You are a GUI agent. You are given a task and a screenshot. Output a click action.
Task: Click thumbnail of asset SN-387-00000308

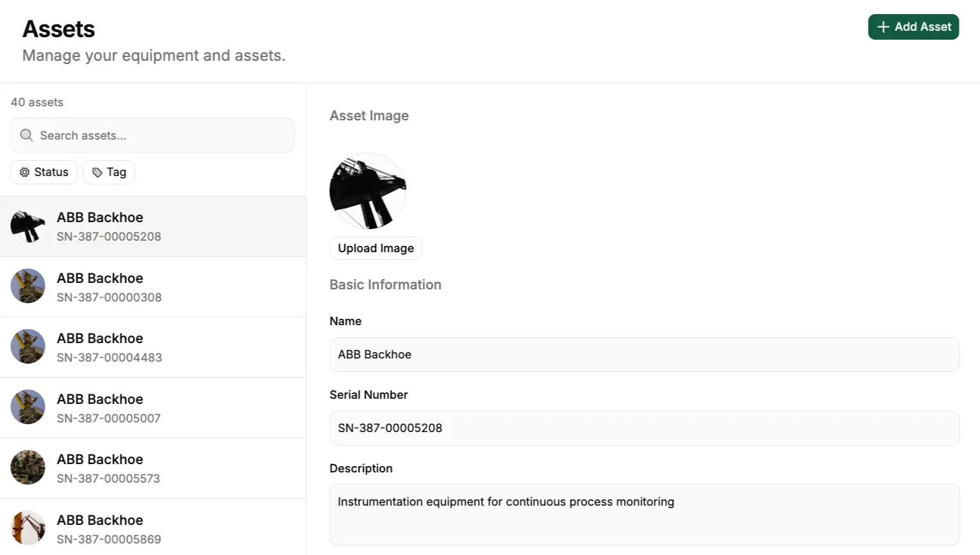click(x=28, y=286)
